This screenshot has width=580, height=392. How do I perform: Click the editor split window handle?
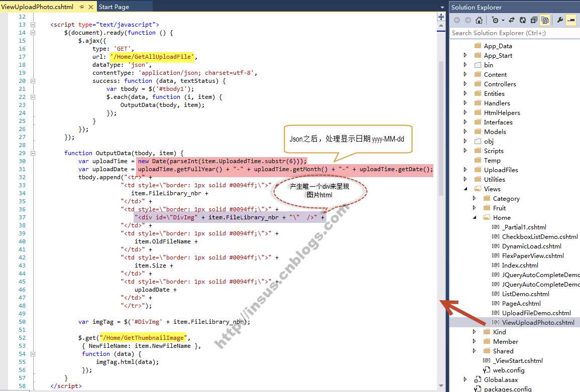[441, 17]
